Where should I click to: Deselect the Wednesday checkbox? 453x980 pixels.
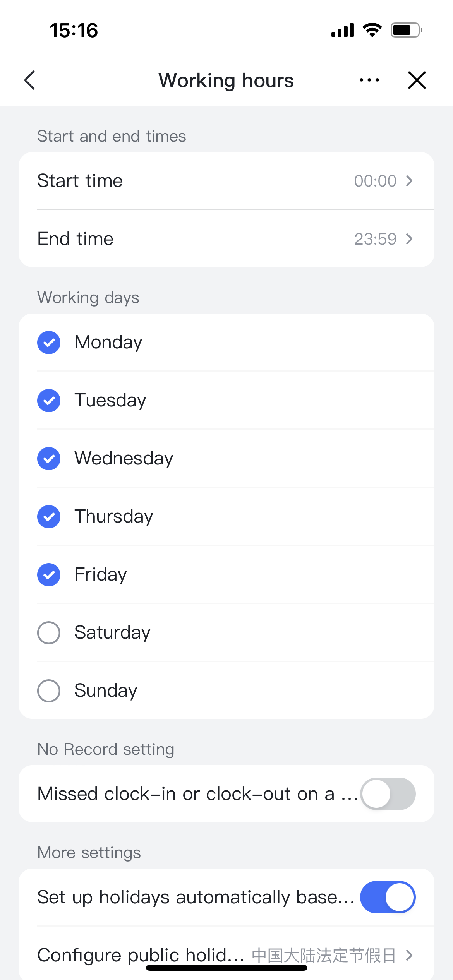[49, 459]
